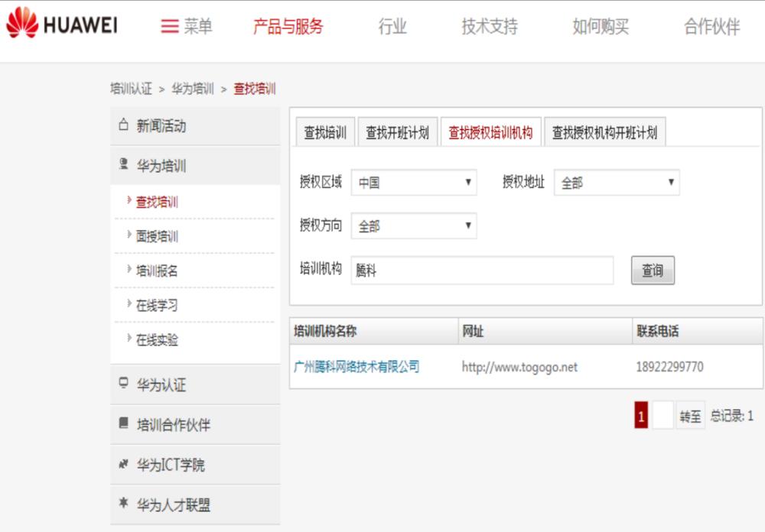This screenshot has height=532, width=765.
Task: Switch to the 查找开班计划 tab
Action: (398, 131)
